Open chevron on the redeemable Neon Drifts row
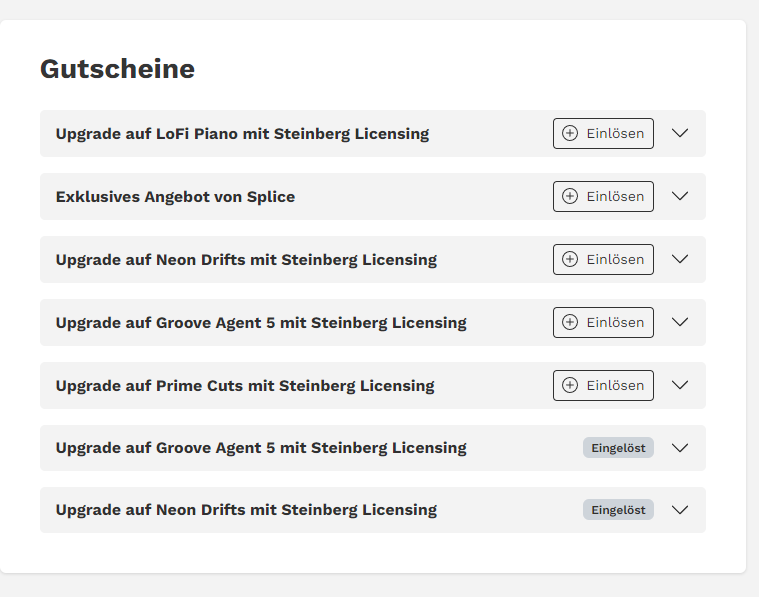This screenshot has height=597, width=759. click(x=680, y=259)
